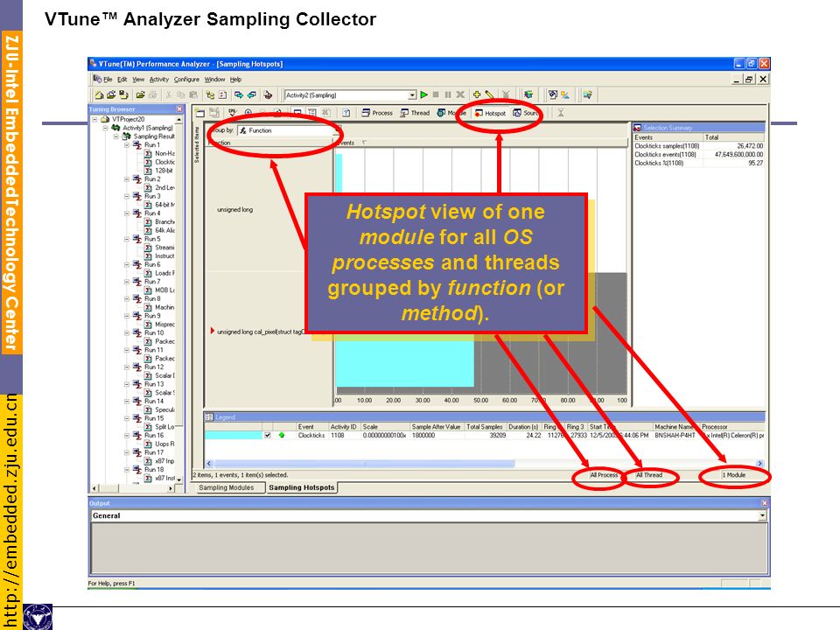Click the Module view button
The height and width of the screenshot is (630, 840).
tap(451, 113)
